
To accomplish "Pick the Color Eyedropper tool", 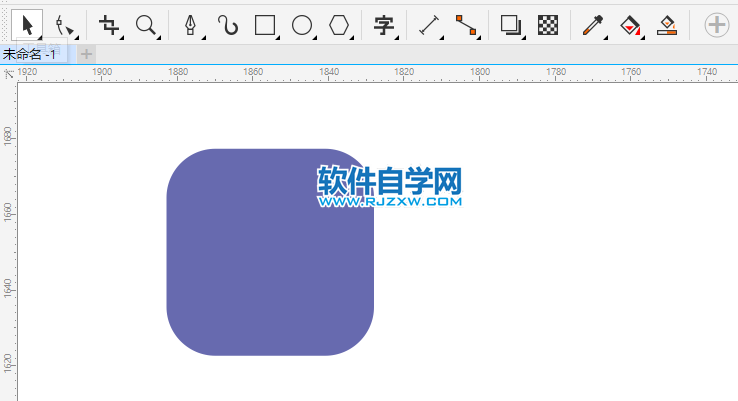I will pyautogui.click(x=593, y=25).
